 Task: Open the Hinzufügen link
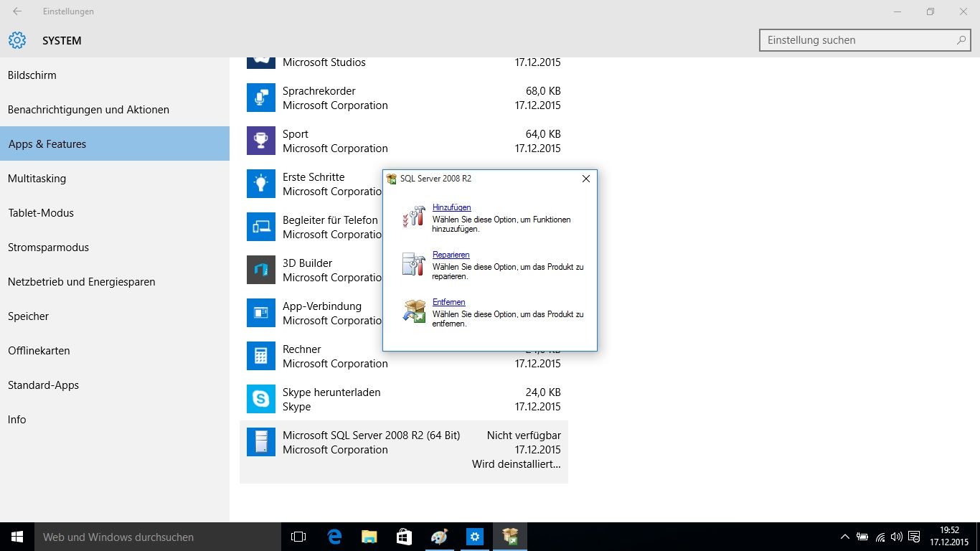[x=451, y=207]
